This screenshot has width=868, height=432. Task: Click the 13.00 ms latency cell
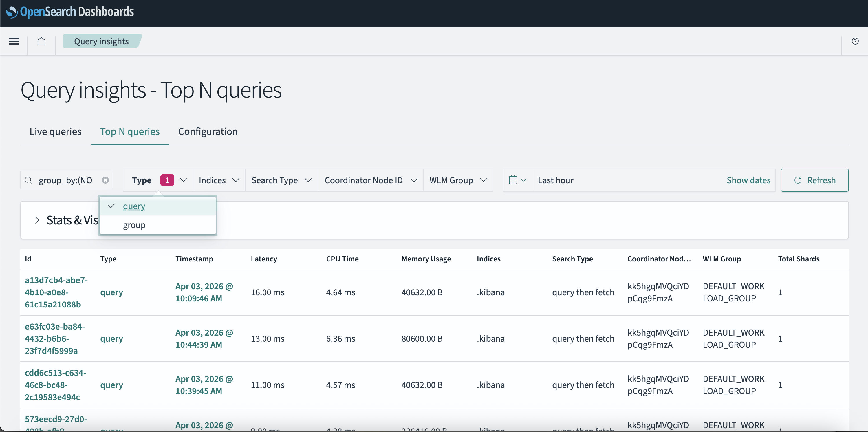268,339
